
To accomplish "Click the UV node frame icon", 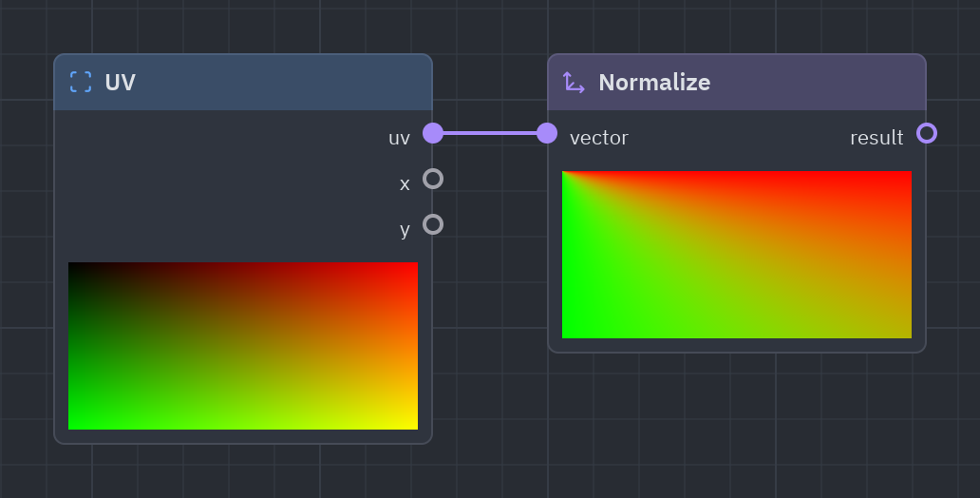I will coord(81,82).
